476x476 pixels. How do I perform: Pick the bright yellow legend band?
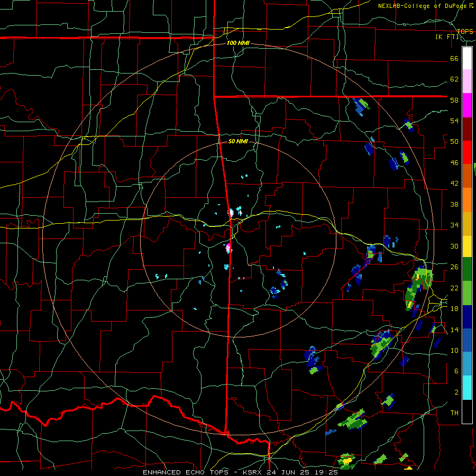coord(467,246)
